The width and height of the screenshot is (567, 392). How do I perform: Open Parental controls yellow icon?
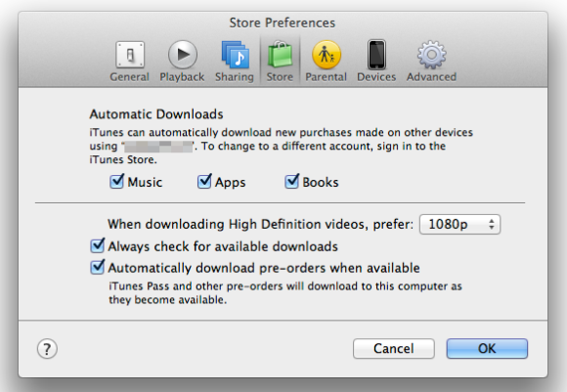[327, 55]
